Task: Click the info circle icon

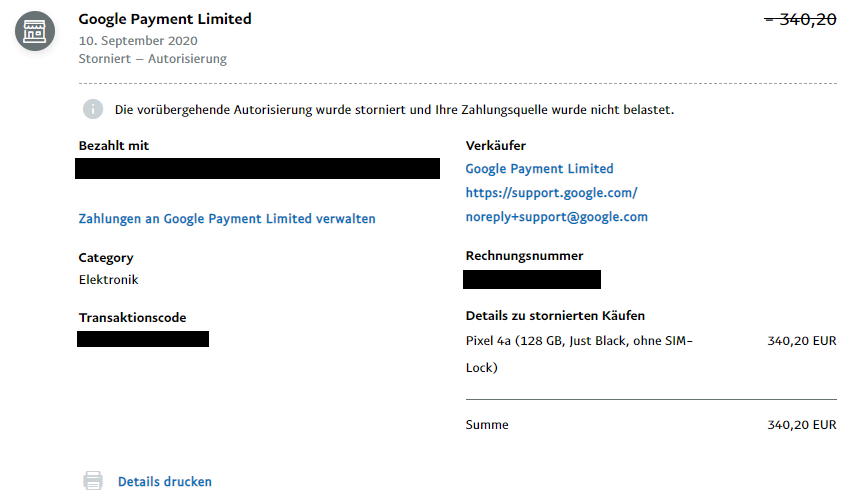Action: (x=93, y=109)
